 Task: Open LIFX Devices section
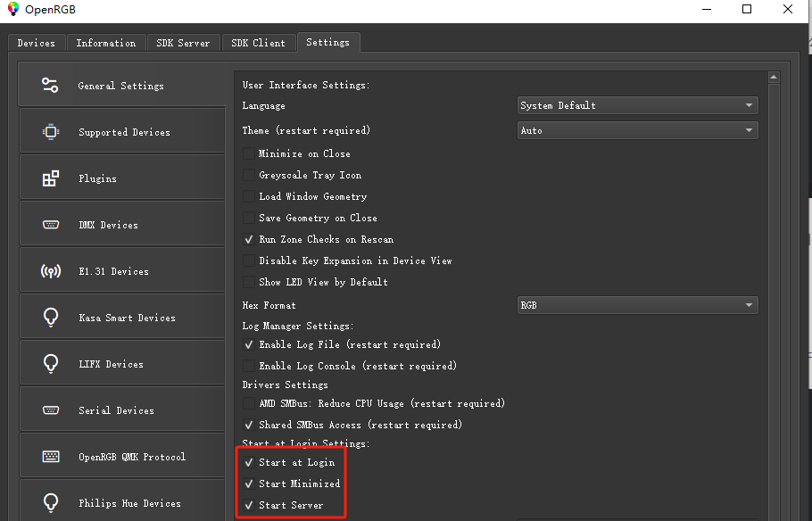[x=122, y=364]
